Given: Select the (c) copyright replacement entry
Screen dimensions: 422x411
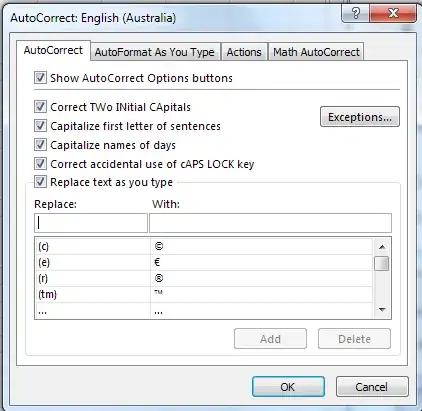Looking at the screenshot, I should tap(204, 247).
